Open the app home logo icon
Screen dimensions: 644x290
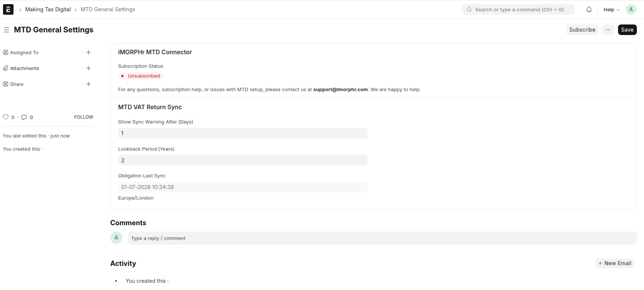point(8,9)
